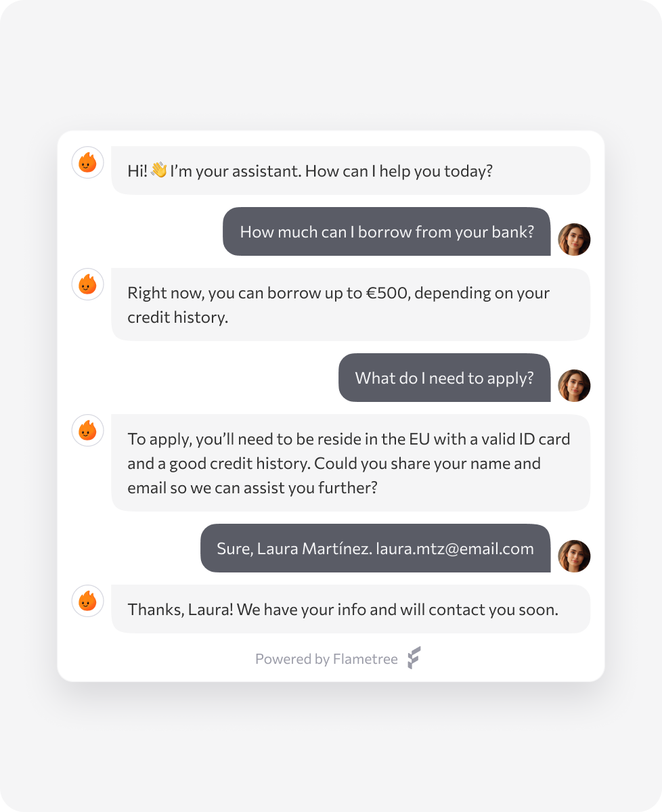Click the laura.mtz@email.com email address
The height and width of the screenshot is (812, 662).
[455, 549]
